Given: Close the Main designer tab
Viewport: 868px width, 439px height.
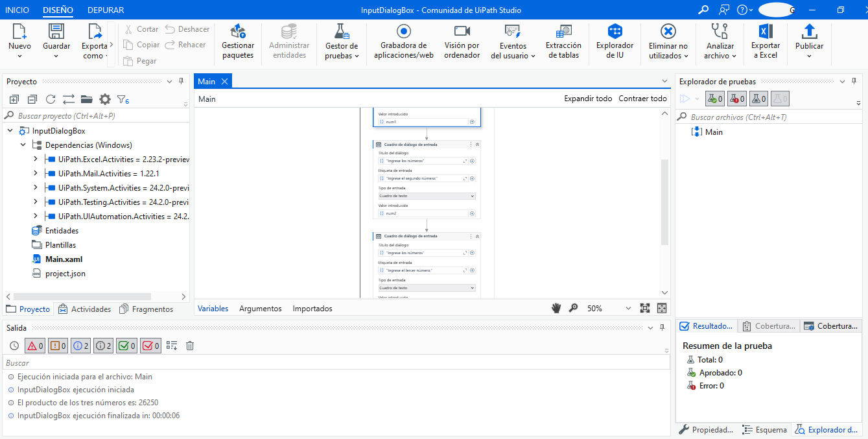Looking at the screenshot, I should (x=224, y=81).
